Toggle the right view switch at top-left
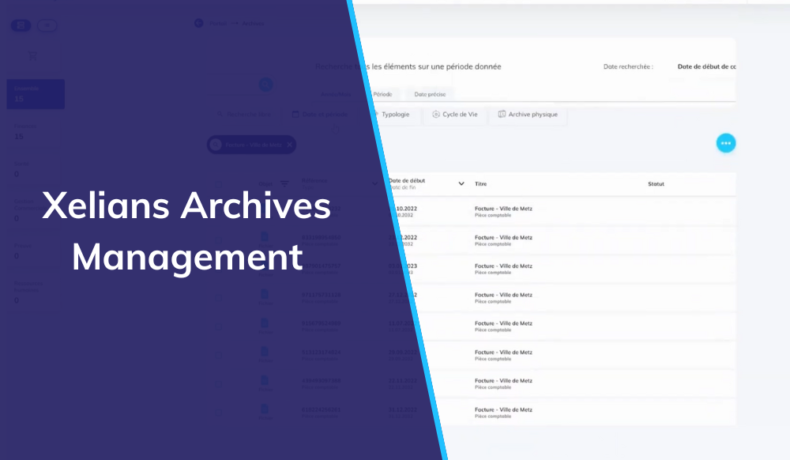This screenshot has width=790, height=460. 46,25
